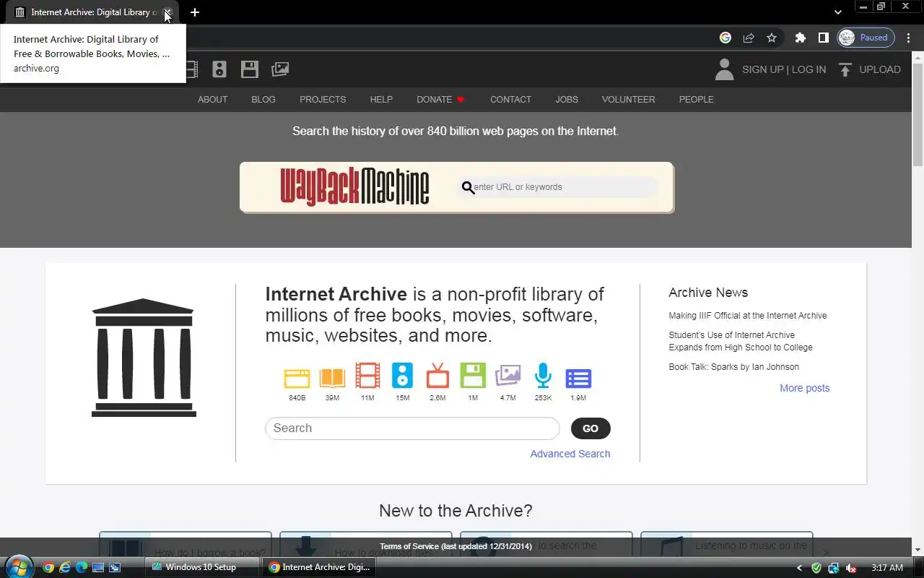Open the video film icon labeled 11M
This screenshot has width=924, height=578.
click(x=367, y=376)
